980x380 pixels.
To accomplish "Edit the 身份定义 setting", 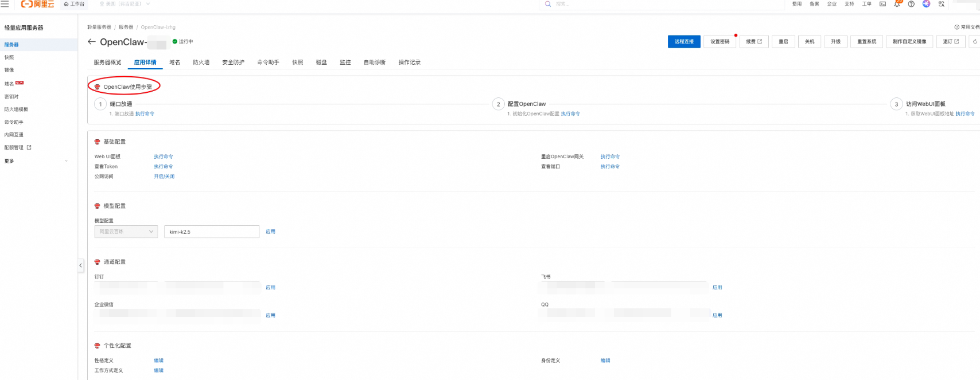I will click(605, 361).
